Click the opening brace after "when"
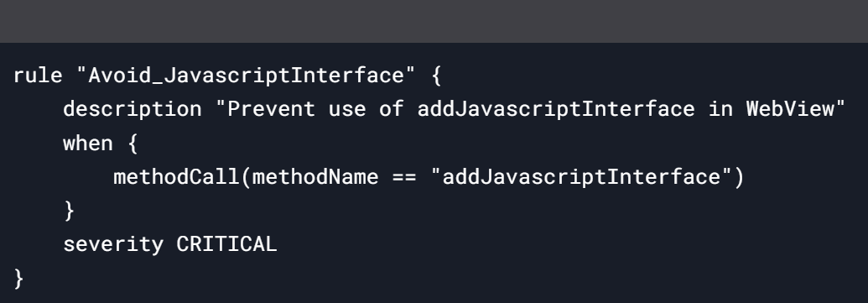 click(133, 144)
